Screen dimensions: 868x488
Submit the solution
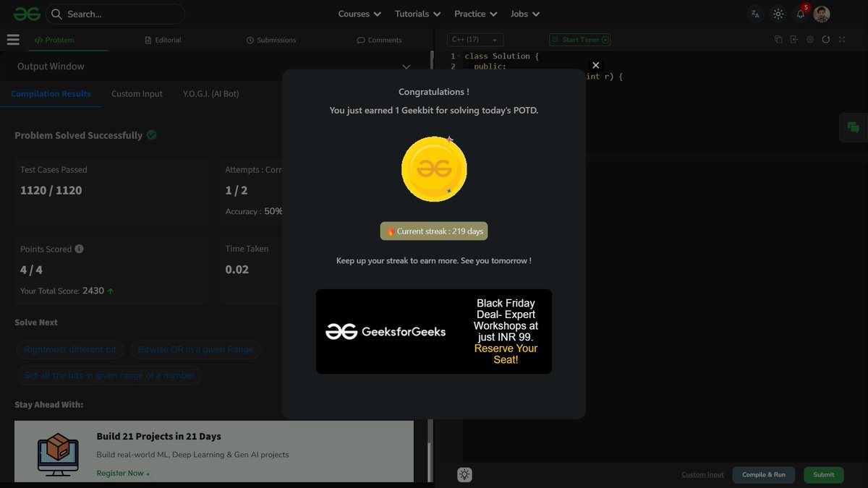(823, 475)
